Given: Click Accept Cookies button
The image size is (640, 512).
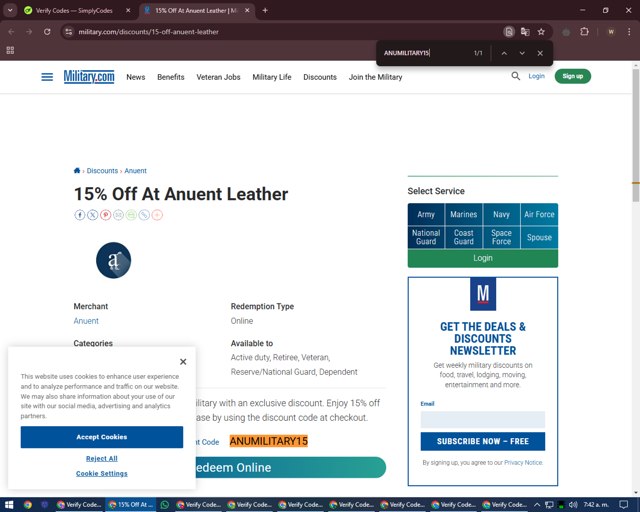Looking at the screenshot, I should (102, 437).
